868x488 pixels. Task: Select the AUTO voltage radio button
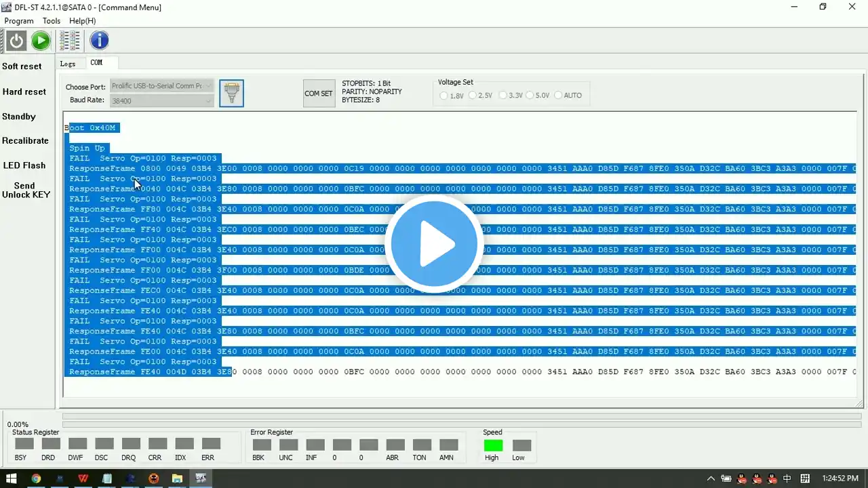(568, 96)
